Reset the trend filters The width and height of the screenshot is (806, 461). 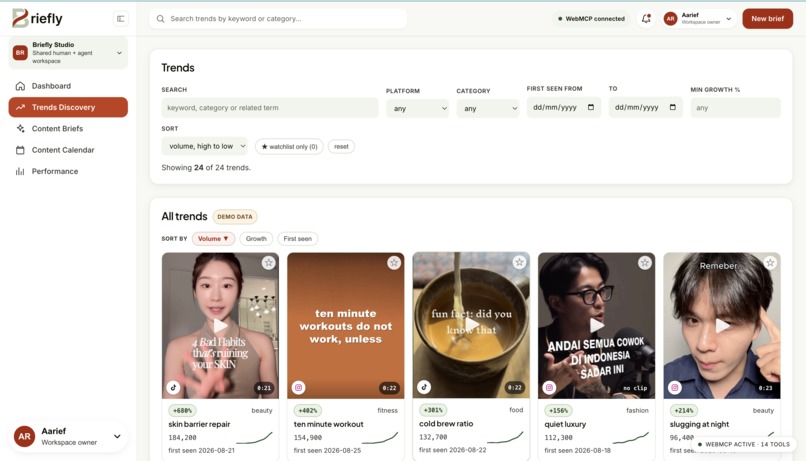[341, 146]
